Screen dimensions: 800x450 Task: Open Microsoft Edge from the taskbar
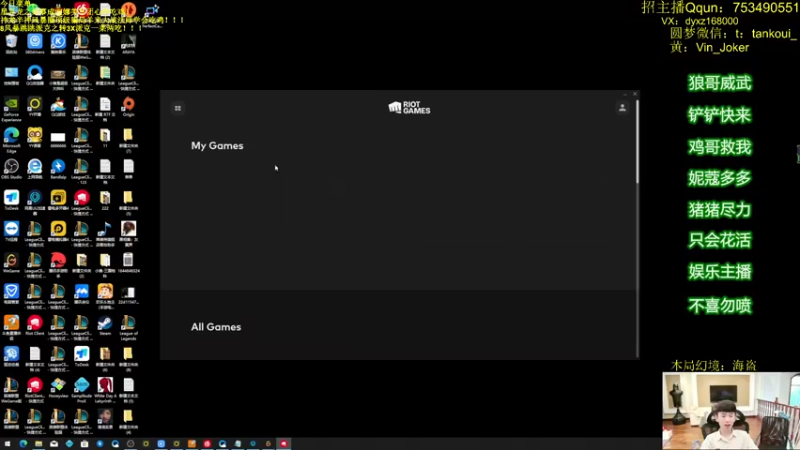pyautogui.click(x=23, y=444)
